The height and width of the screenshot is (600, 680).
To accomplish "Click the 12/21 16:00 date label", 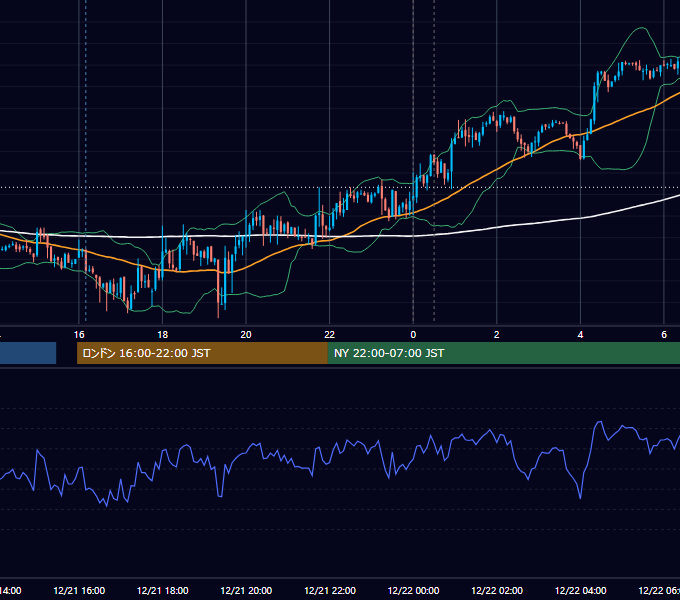I will click(x=79, y=590).
